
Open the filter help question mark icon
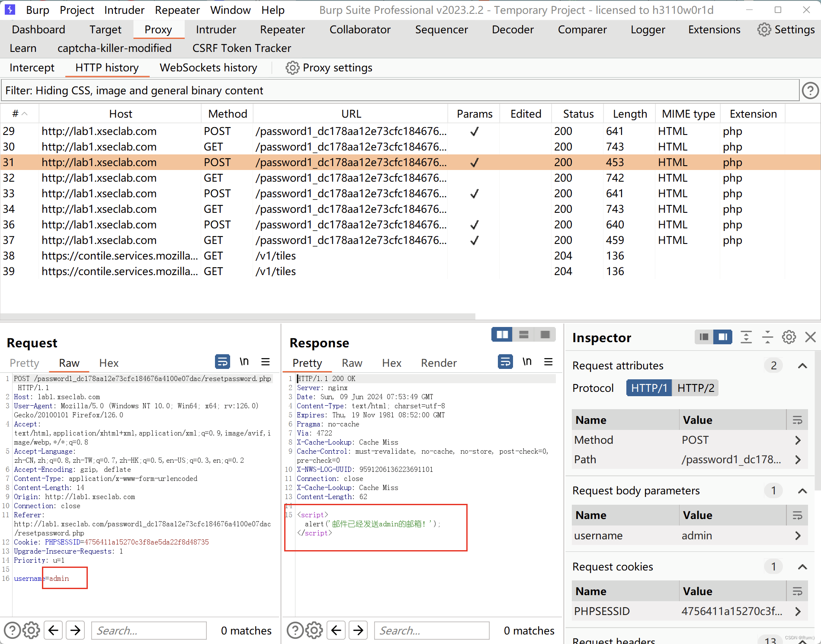coord(810,90)
